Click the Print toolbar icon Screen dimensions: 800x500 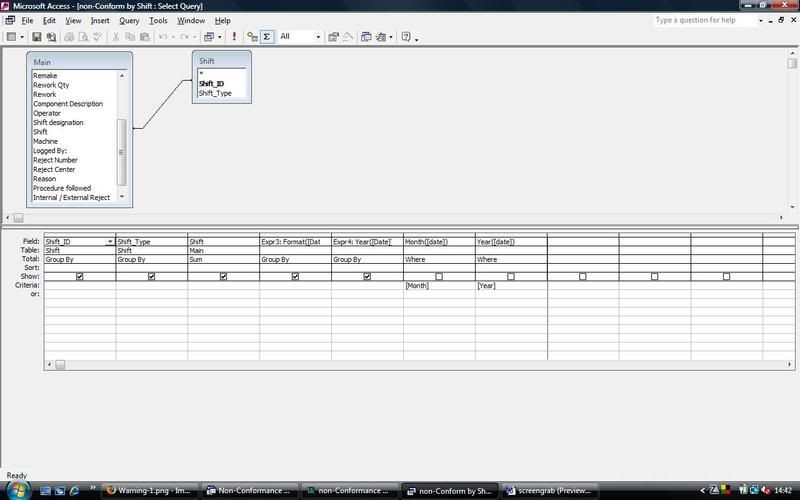coord(69,37)
